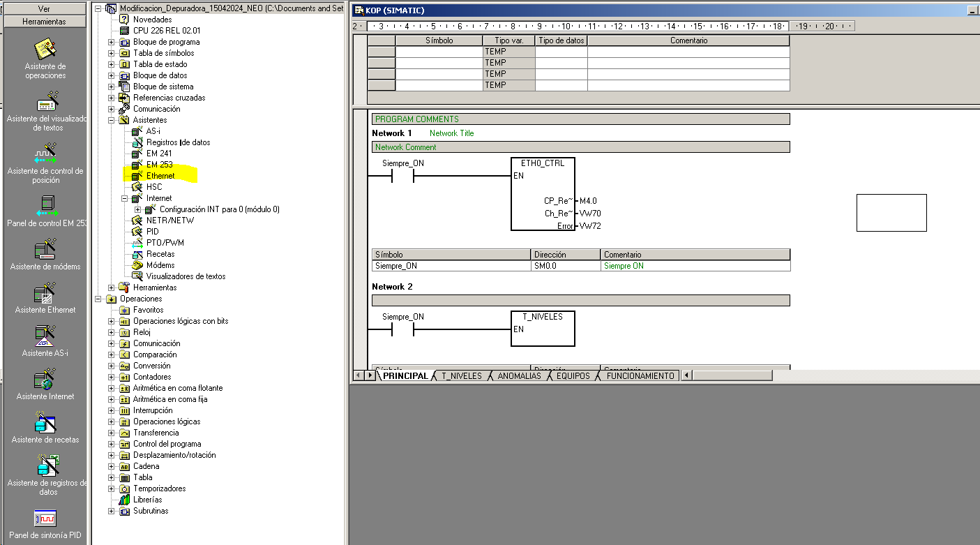
Task: Open Asistente Internet icon
Action: click(x=45, y=380)
